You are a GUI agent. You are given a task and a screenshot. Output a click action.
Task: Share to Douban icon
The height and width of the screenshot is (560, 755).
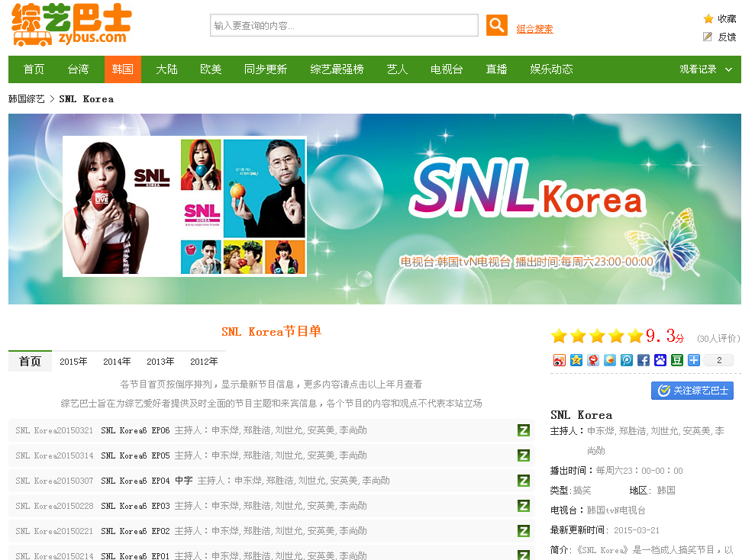(677, 360)
